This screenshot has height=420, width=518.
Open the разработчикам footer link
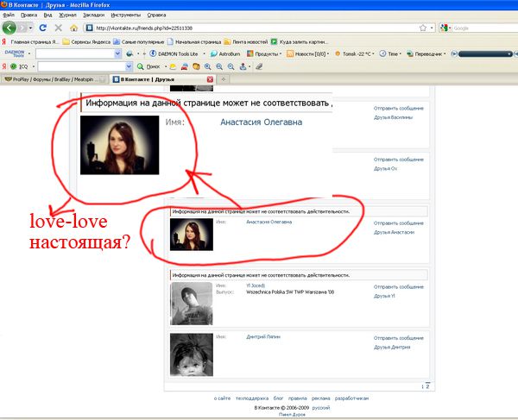tap(351, 398)
